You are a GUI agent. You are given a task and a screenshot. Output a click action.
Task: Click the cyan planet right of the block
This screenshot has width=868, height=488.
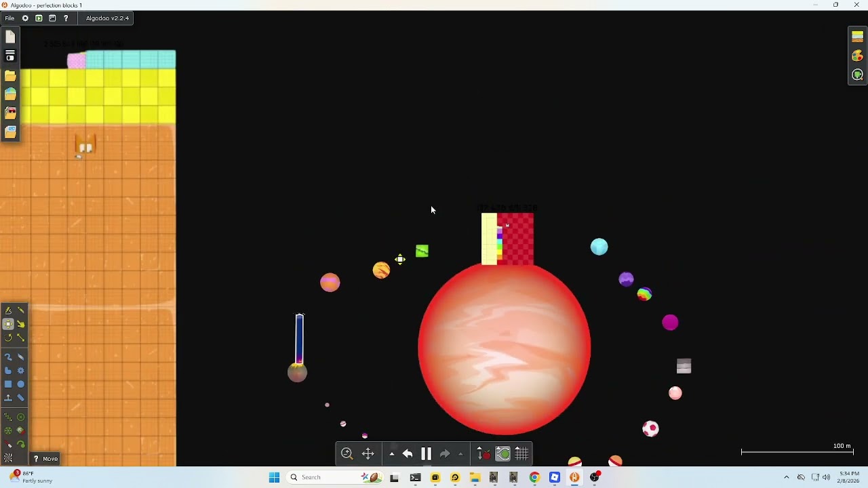[599, 247]
